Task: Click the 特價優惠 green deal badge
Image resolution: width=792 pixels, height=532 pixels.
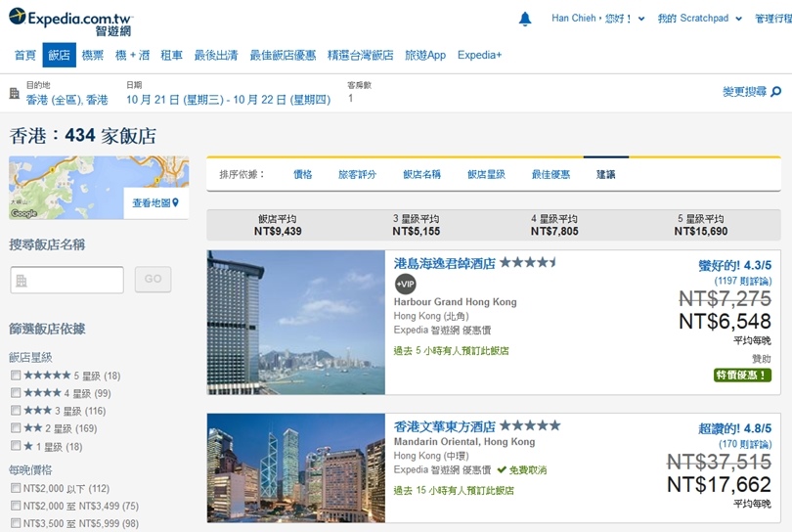Action: pyautogui.click(x=742, y=375)
